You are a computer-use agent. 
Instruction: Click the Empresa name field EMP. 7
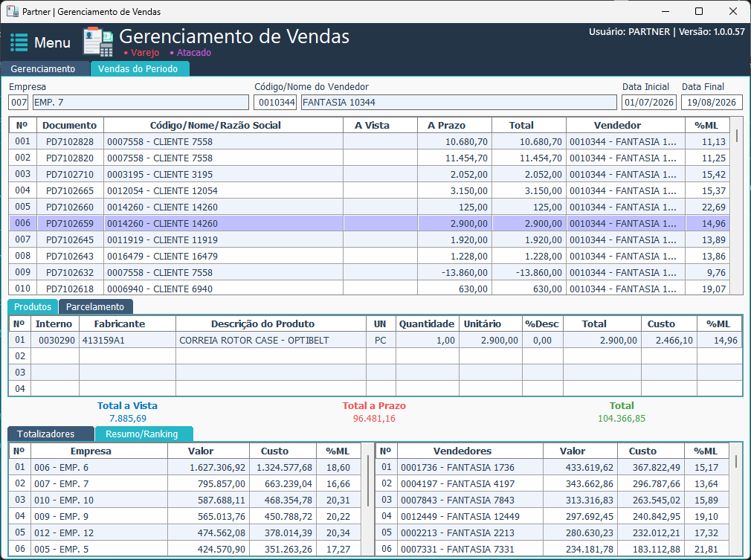[141, 102]
